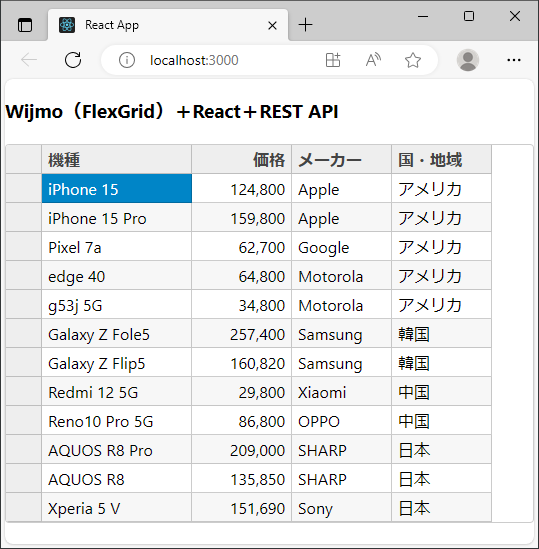Viewport: 539px width, 549px height.
Task: Click the Google maker cell
Action: pos(341,246)
